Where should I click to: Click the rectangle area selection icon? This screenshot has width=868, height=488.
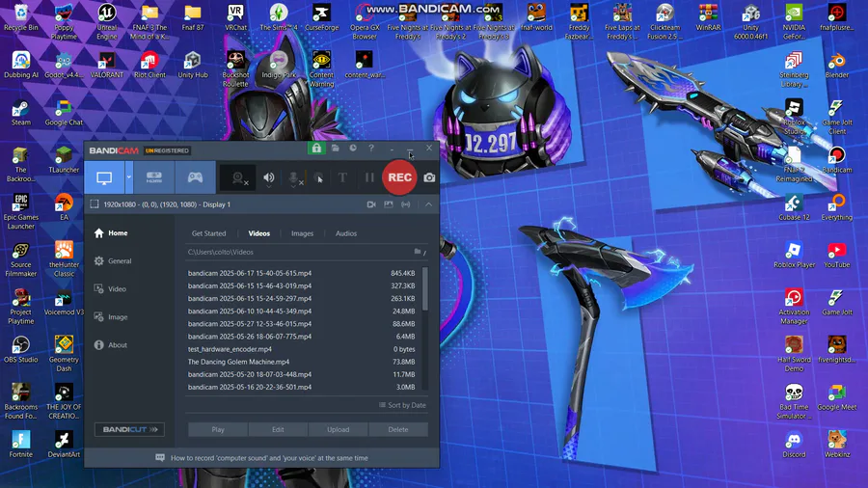tap(95, 204)
